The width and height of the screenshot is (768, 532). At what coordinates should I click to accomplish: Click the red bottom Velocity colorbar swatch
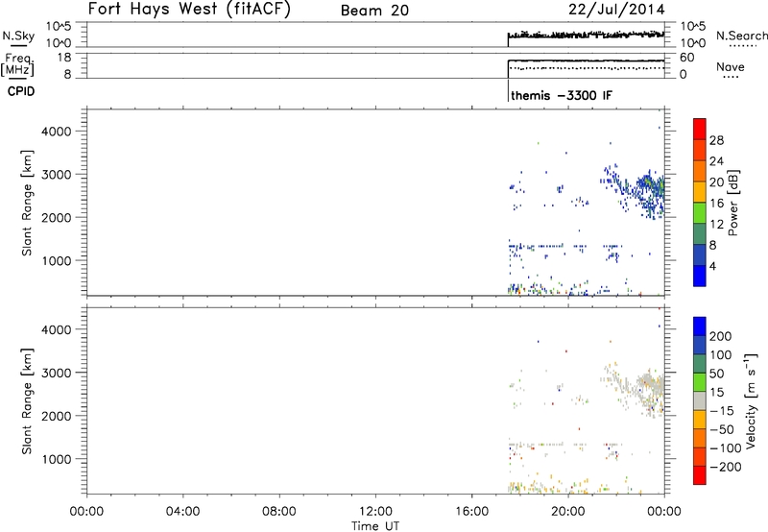click(700, 475)
